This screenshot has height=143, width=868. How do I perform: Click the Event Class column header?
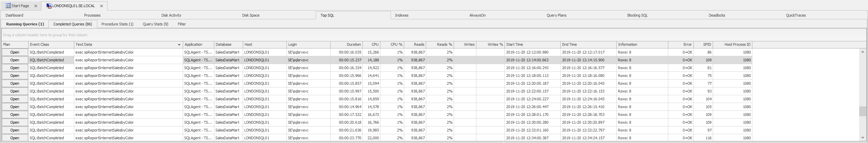(51, 45)
